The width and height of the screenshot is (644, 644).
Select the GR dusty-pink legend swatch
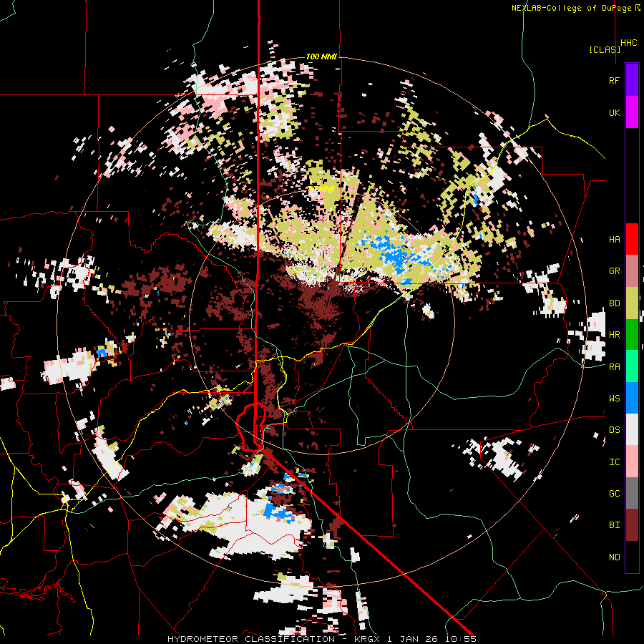tap(632, 271)
